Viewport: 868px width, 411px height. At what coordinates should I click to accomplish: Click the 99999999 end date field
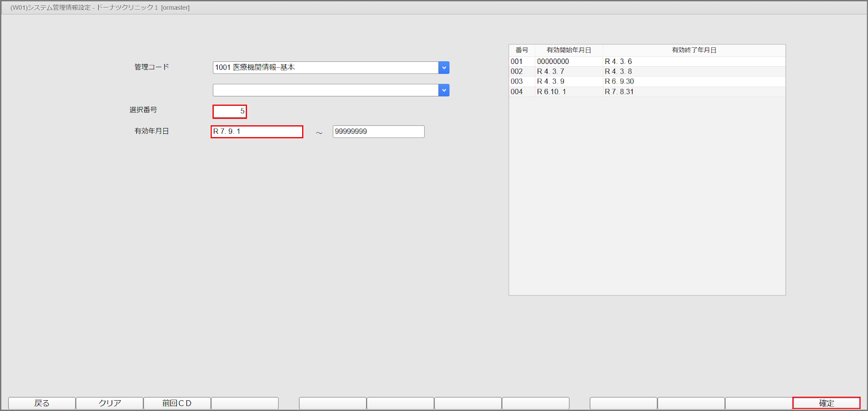(x=378, y=132)
